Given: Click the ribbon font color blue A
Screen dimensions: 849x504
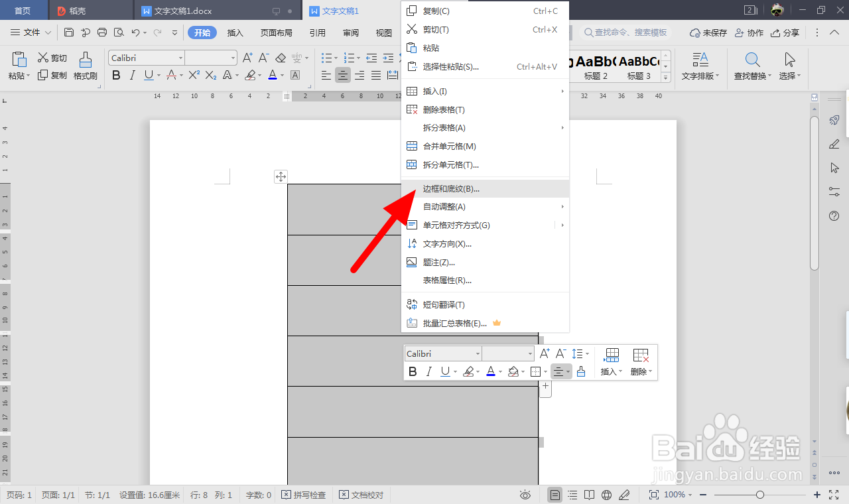Looking at the screenshot, I should click(x=272, y=75).
